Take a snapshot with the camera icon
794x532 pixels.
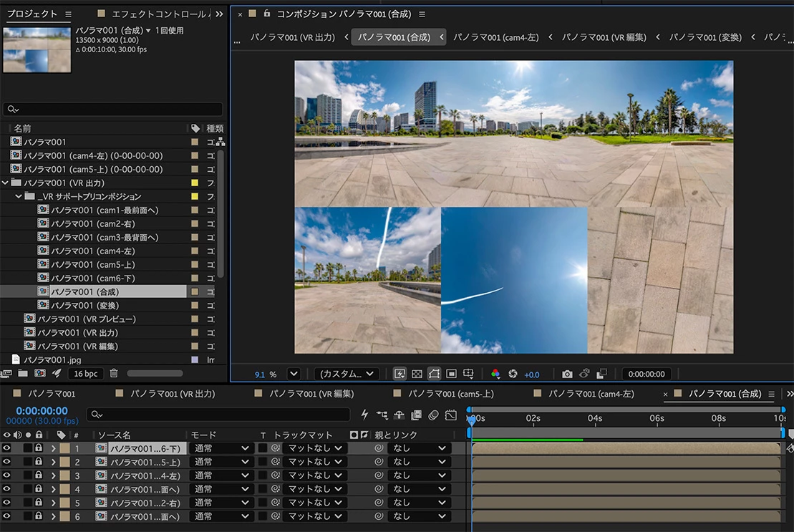(x=567, y=374)
